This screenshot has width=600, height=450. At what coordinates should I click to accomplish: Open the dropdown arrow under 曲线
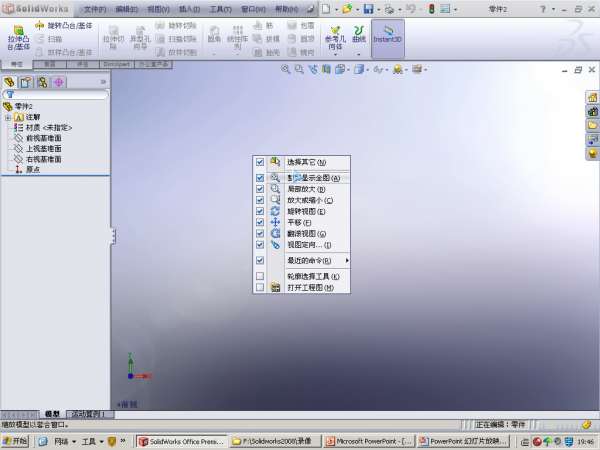(359, 54)
